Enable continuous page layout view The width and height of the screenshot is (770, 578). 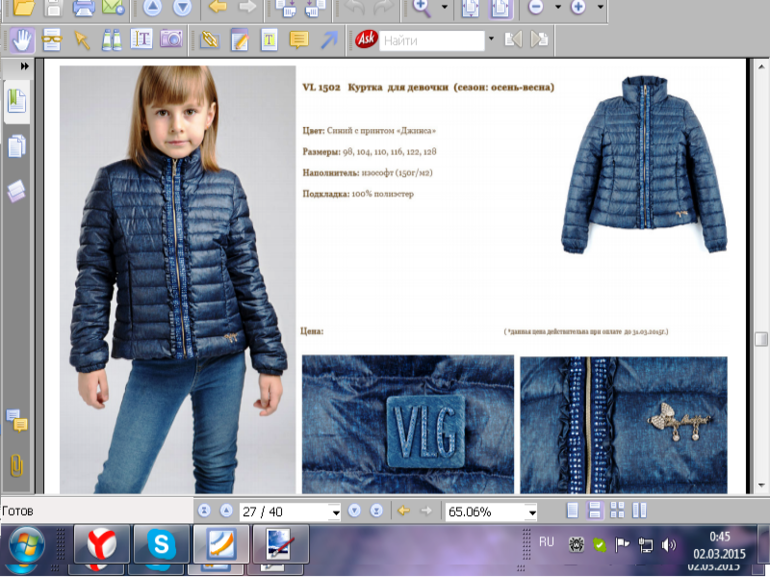click(594, 511)
